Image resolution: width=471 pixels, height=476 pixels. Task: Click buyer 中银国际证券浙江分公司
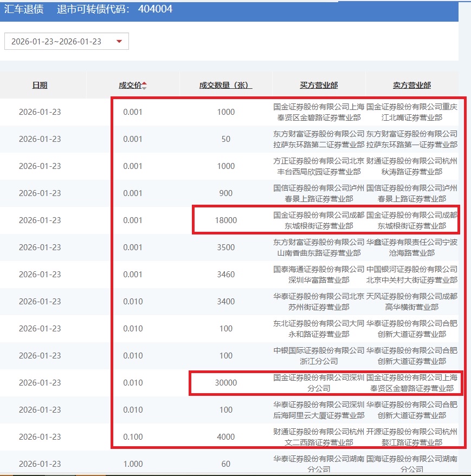(x=319, y=355)
